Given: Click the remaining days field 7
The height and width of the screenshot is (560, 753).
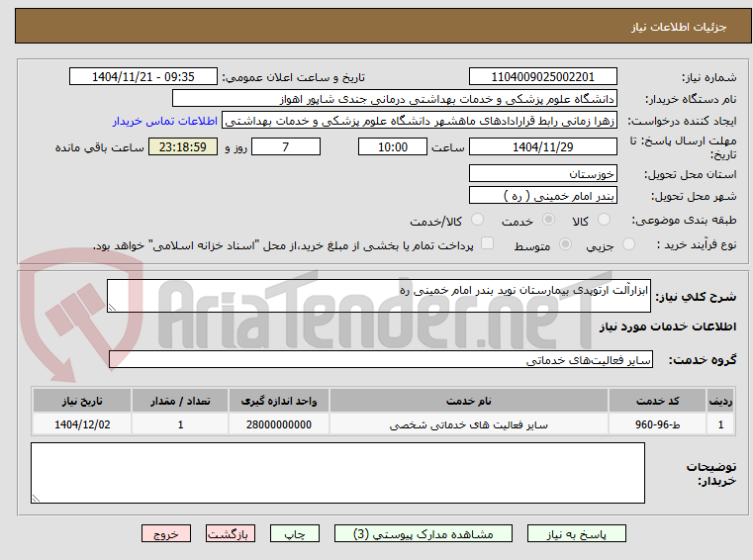Looking at the screenshot, I should click(286, 146).
